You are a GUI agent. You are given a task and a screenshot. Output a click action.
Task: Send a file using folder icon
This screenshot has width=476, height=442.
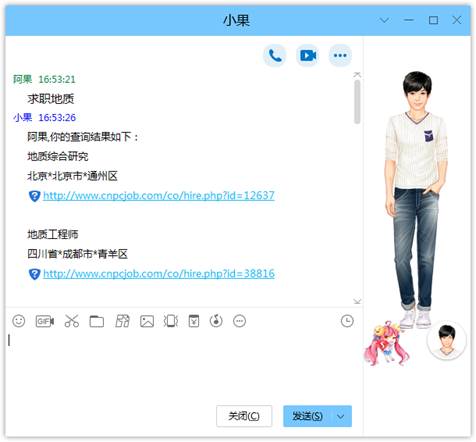tap(97, 321)
